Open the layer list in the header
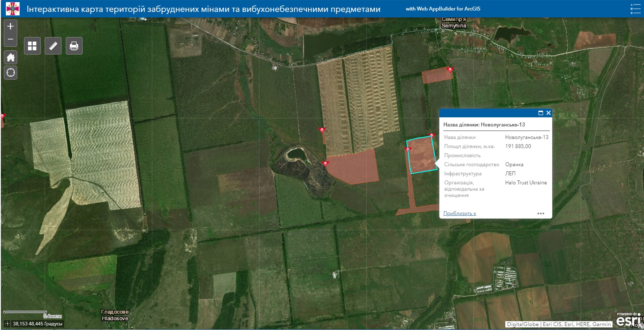Image resolution: width=644 pixels, height=330 pixels. (x=635, y=9)
